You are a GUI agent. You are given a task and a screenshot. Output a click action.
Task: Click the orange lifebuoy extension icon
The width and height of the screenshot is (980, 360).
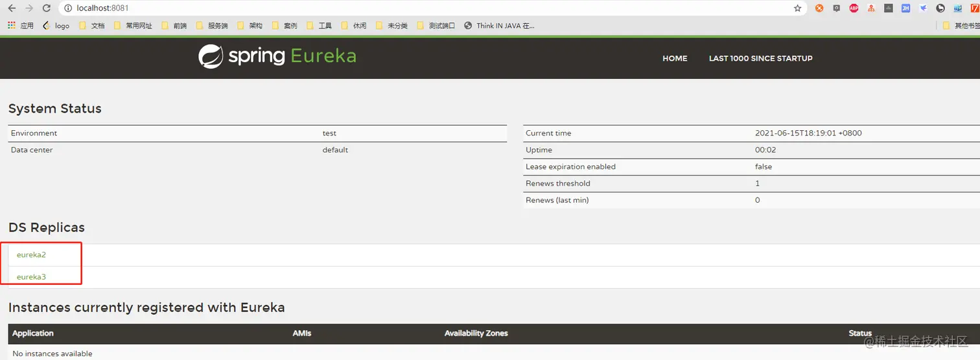(x=819, y=8)
